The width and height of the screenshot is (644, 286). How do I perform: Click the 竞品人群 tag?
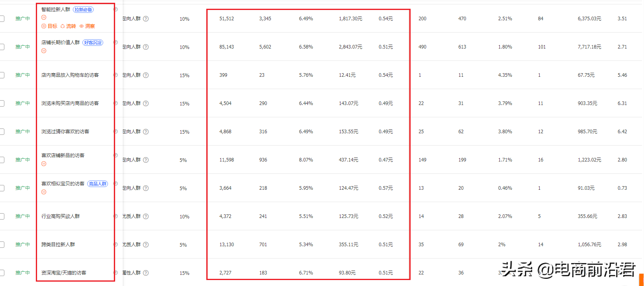click(98, 184)
